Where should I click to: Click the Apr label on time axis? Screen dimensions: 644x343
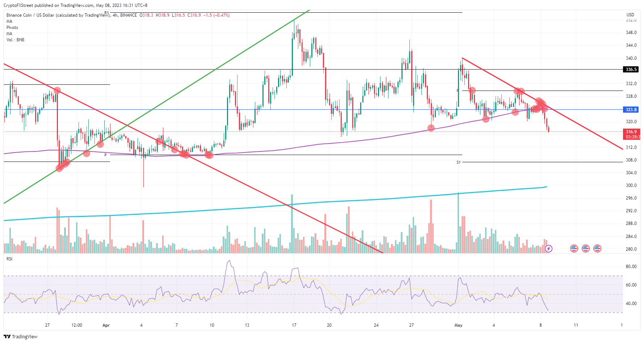point(106,325)
